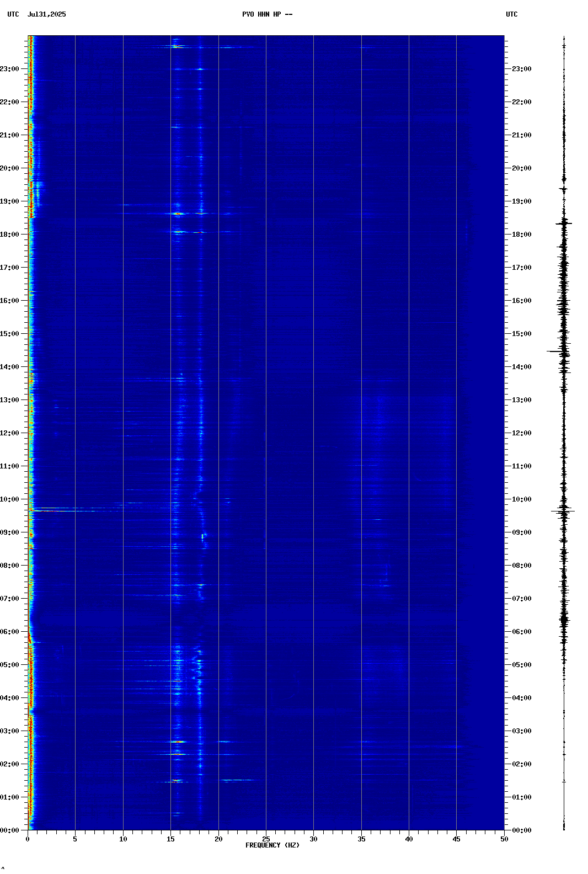588x874 pixels.
Task: Click the left axis 16:00 time label
Action: coord(9,301)
